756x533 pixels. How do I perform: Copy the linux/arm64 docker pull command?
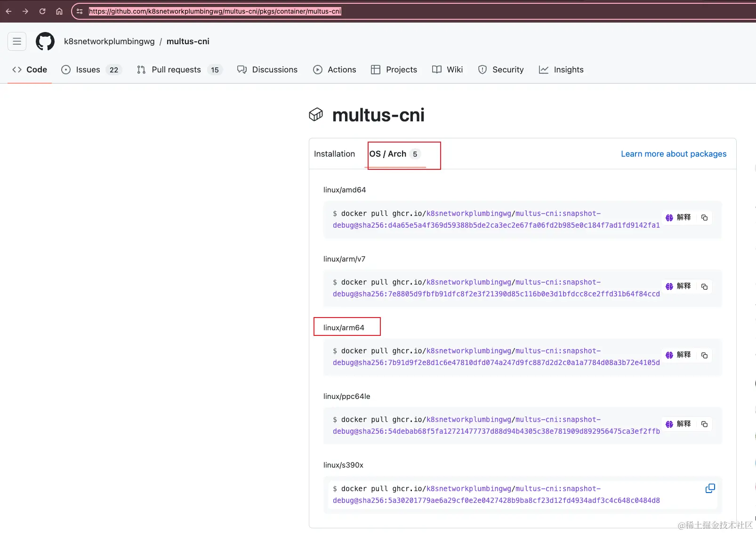click(704, 355)
